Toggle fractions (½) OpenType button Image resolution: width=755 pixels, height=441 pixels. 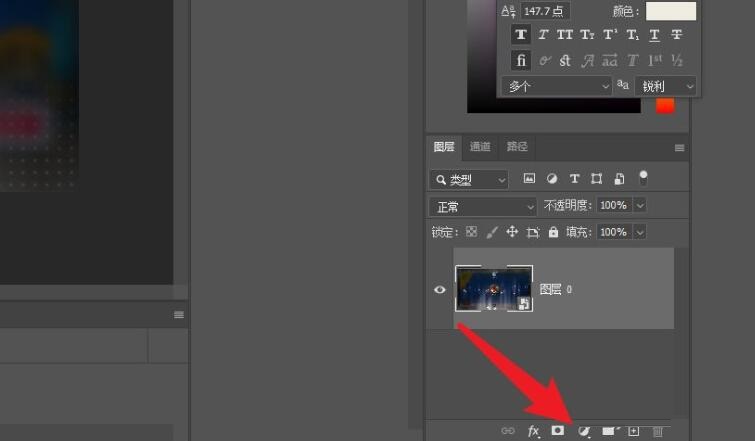click(x=677, y=61)
